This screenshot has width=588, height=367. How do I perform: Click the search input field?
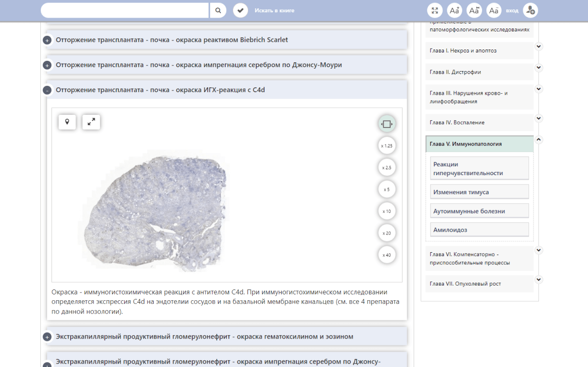click(x=125, y=10)
